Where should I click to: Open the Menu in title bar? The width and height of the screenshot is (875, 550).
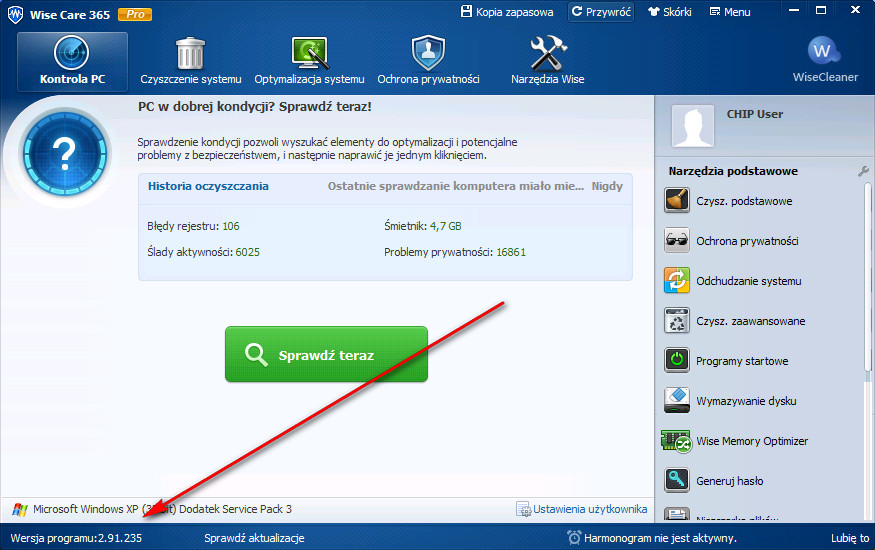(x=729, y=12)
